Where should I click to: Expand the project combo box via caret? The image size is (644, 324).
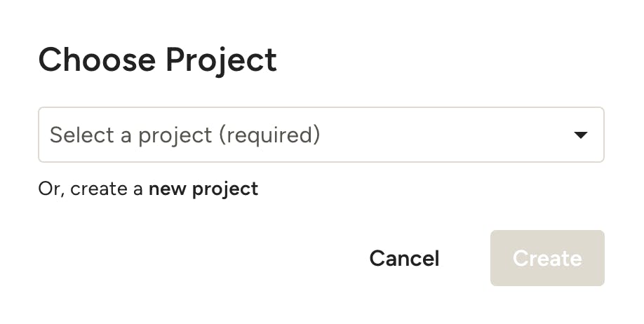click(580, 135)
